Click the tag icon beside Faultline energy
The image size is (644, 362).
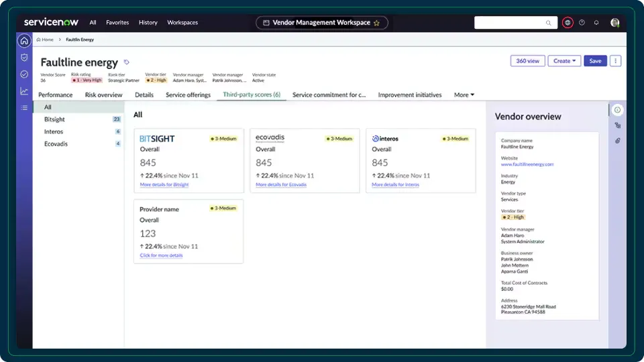tap(127, 62)
